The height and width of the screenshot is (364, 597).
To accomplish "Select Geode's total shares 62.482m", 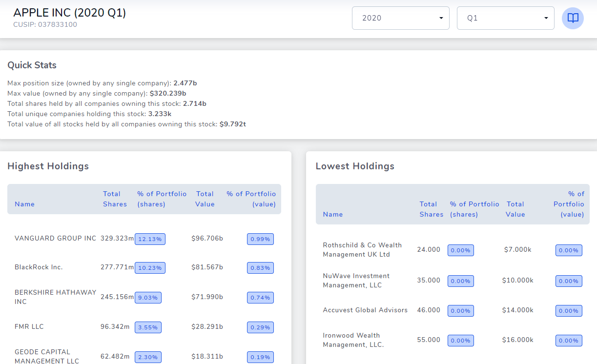I will click(x=115, y=356).
